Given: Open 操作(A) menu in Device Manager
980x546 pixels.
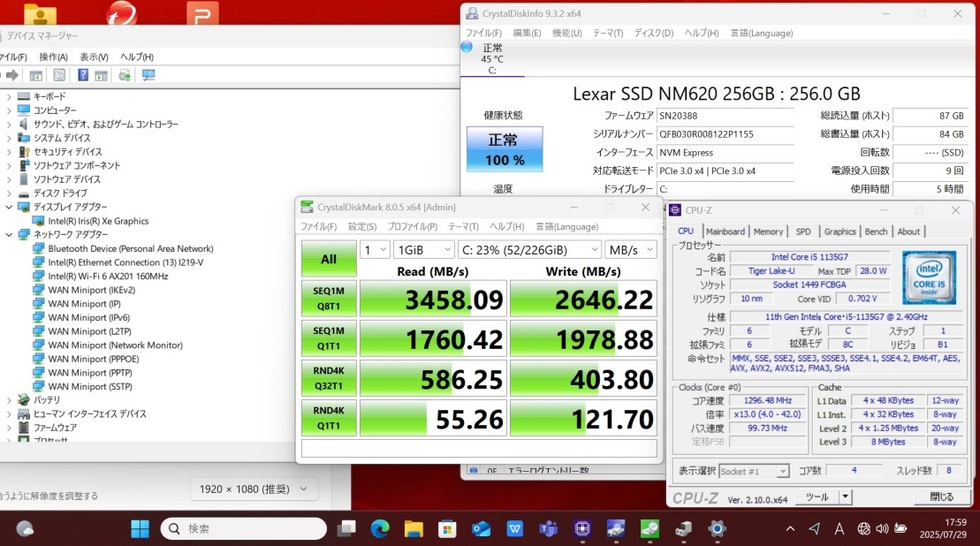Looking at the screenshot, I should pos(54,57).
